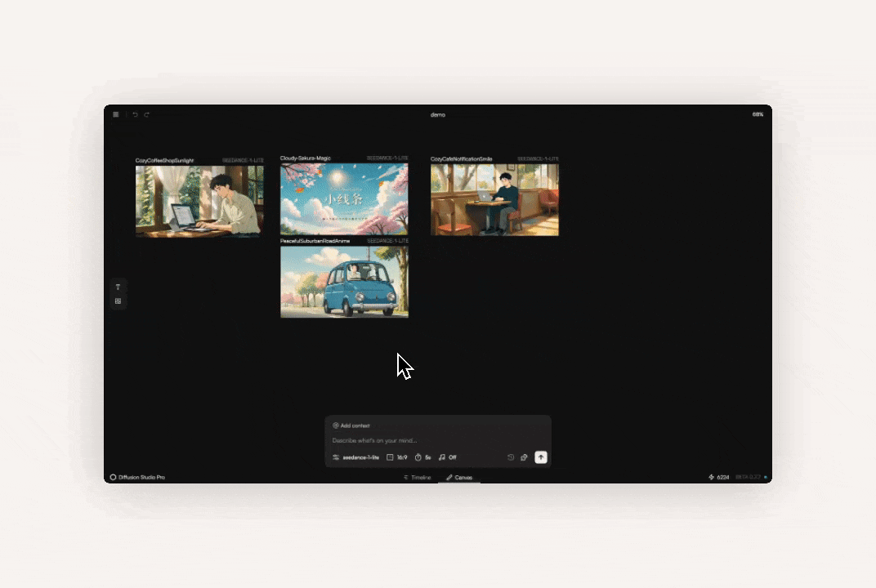
Task: Select the PeacefulSuburbanRoadAnime thumbnail
Action: pyautogui.click(x=344, y=281)
